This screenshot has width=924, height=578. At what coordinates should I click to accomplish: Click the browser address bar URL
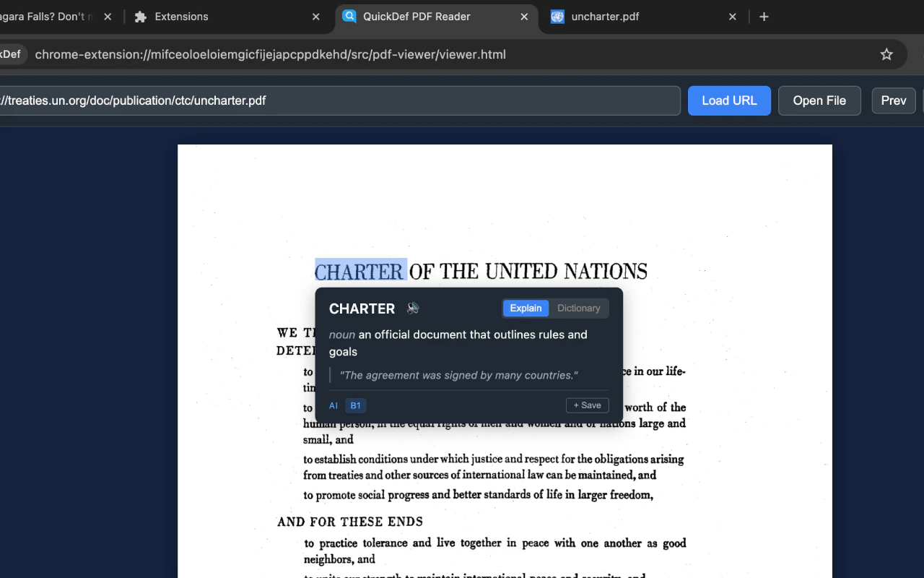(271, 54)
